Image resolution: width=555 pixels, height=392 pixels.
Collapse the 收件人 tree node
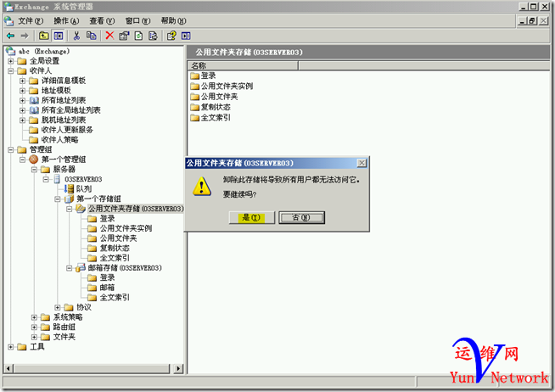(x=11, y=70)
